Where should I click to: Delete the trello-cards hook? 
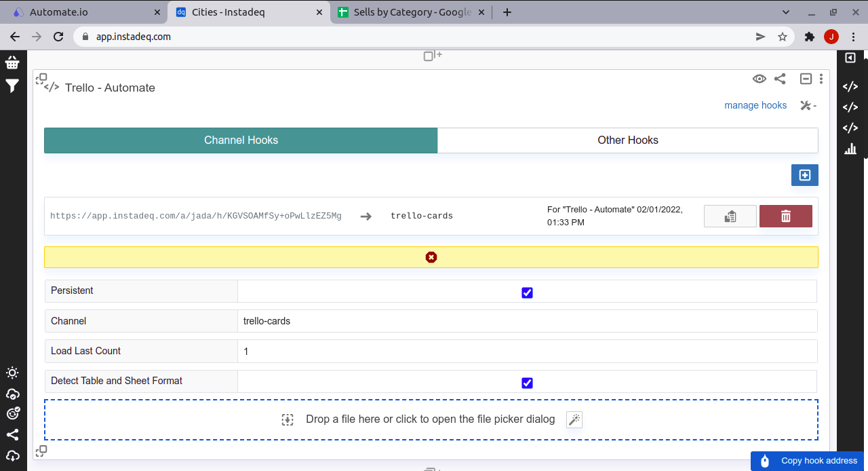point(786,216)
